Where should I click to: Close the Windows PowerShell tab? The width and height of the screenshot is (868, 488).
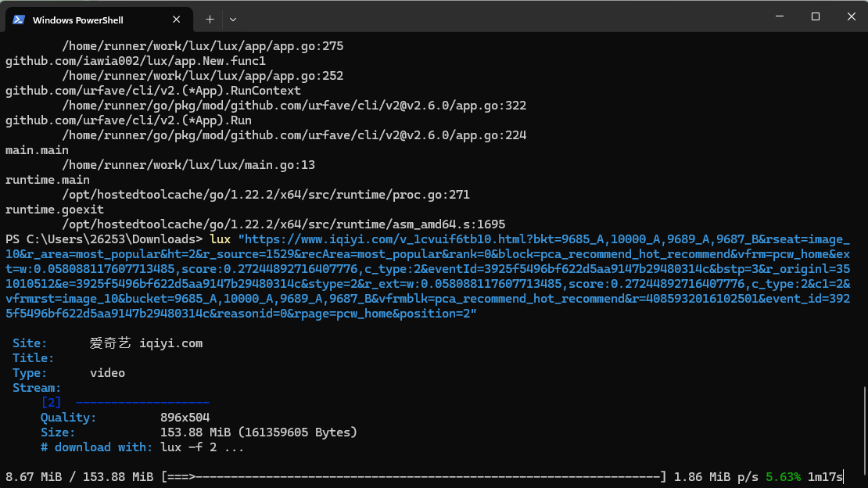tap(176, 20)
